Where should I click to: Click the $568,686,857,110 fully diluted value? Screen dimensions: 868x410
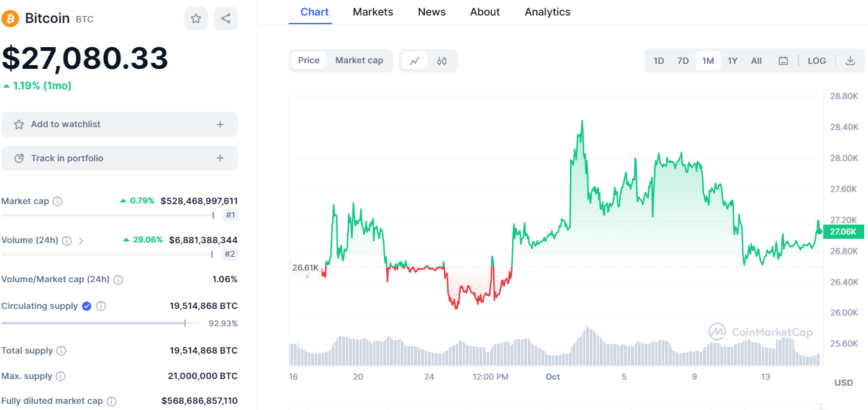tap(199, 401)
